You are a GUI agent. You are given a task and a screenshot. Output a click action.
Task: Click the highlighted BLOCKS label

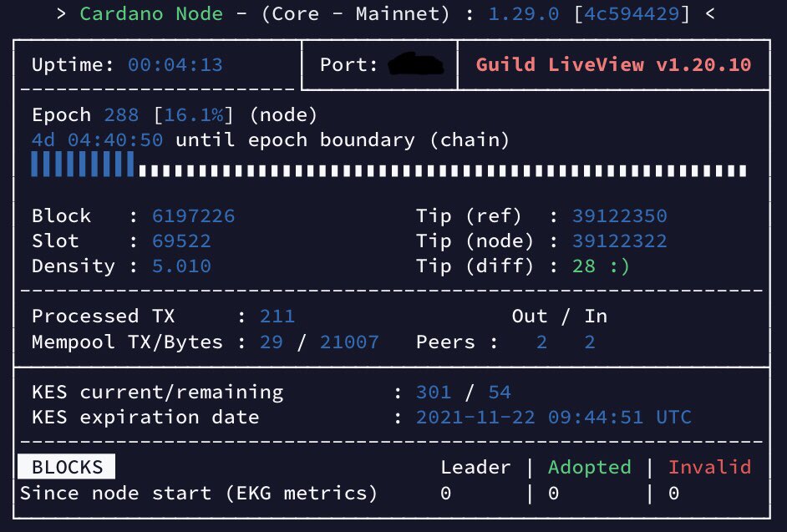click(x=66, y=467)
